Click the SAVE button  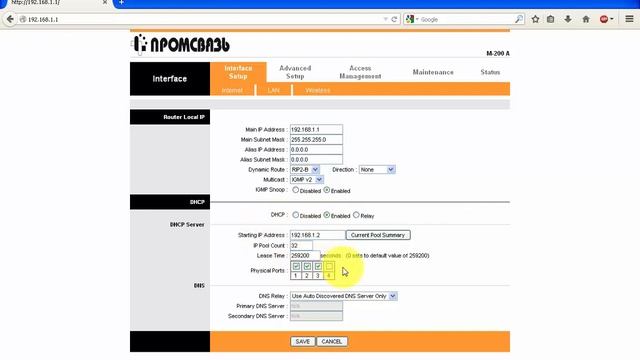[x=302, y=342]
